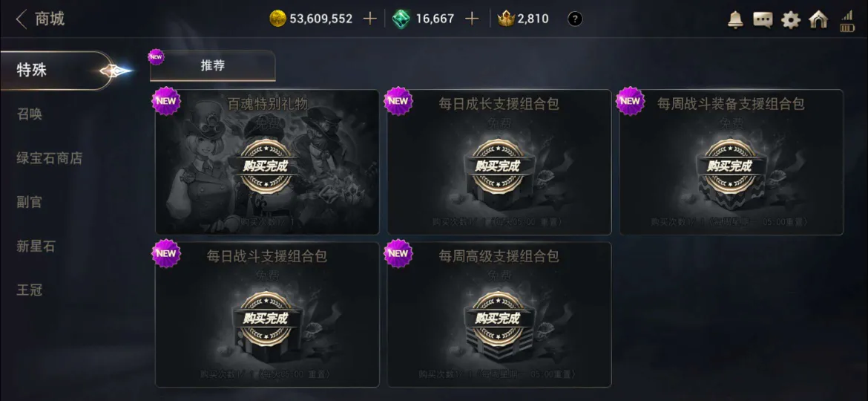Tap the gold coin currency icon
This screenshot has width=868, height=401.
pos(277,19)
